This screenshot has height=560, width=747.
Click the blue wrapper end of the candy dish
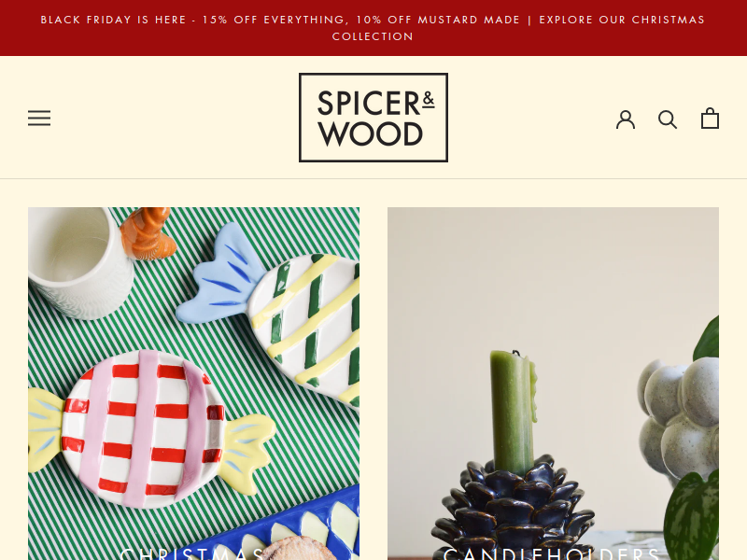click(x=221, y=276)
